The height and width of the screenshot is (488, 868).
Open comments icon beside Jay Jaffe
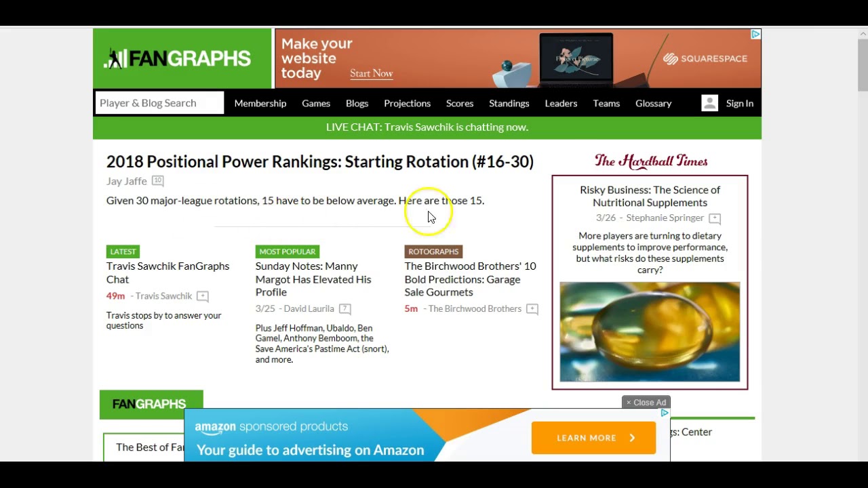(157, 181)
